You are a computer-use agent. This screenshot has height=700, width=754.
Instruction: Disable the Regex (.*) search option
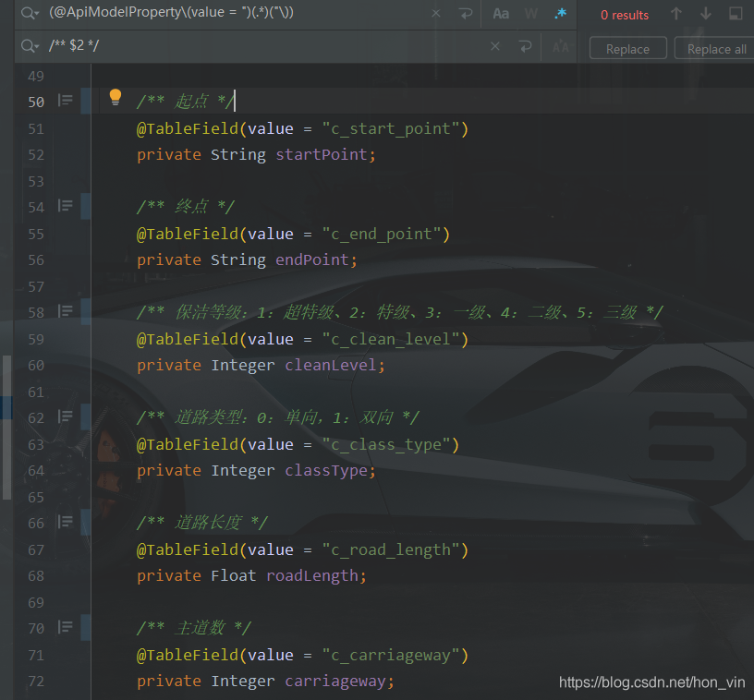[560, 14]
